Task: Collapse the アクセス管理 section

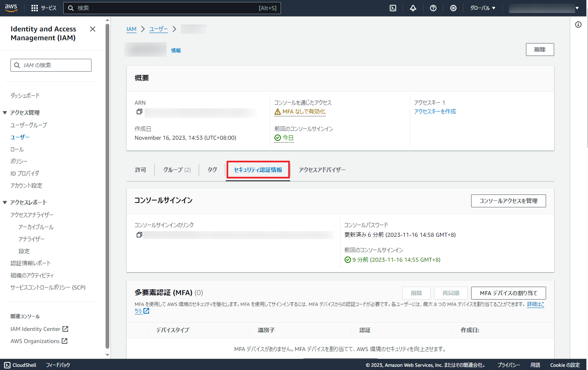Action: (x=5, y=113)
